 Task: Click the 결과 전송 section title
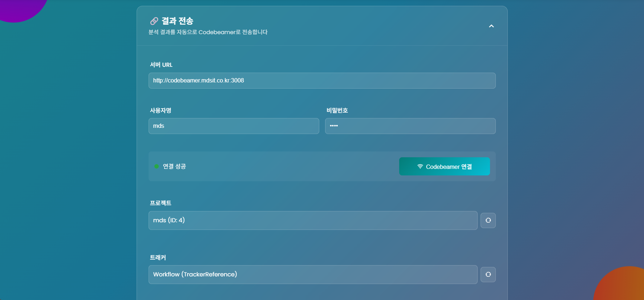tap(177, 21)
